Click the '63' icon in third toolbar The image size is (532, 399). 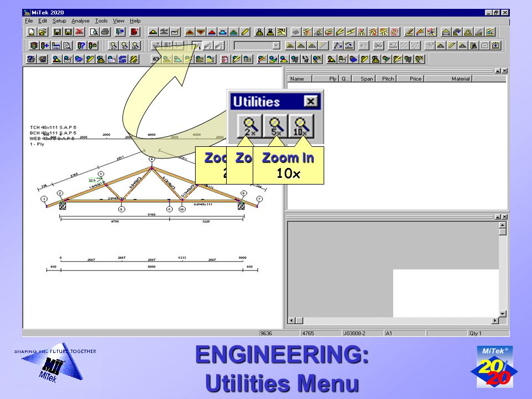tap(156, 59)
